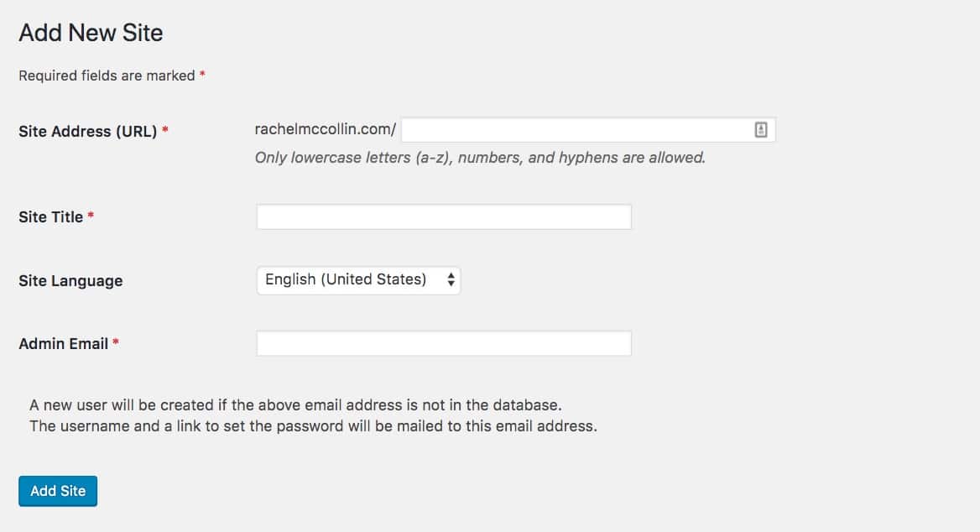The width and height of the screenshot is (980, 532).
Task: Click the autofill contacts icon in URL field
Action: point(761,130)
